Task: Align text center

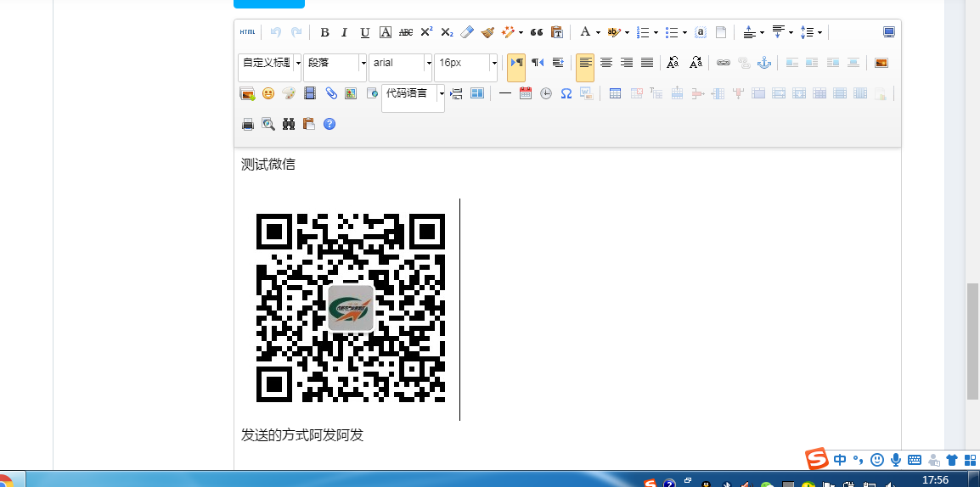Action: [606, 63]
